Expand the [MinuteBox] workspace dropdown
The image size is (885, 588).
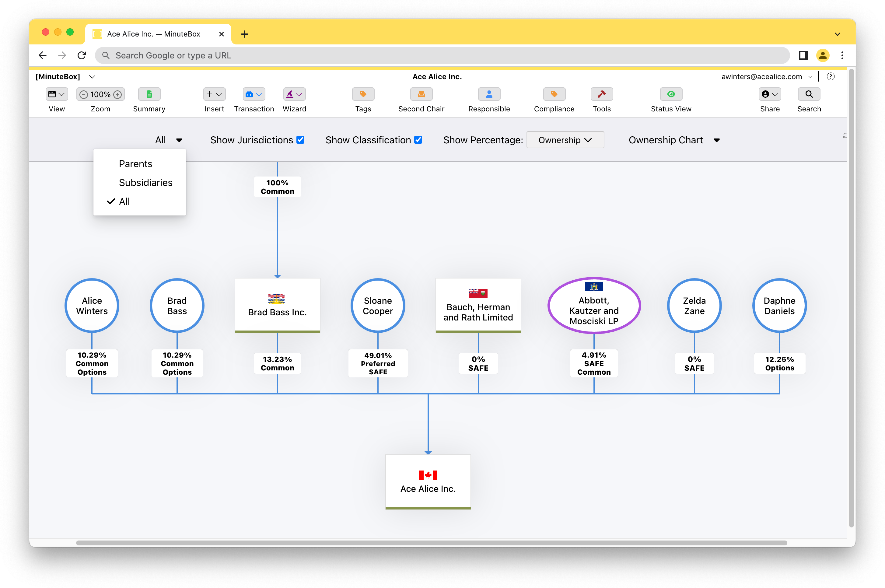click(x=92, y=76)
